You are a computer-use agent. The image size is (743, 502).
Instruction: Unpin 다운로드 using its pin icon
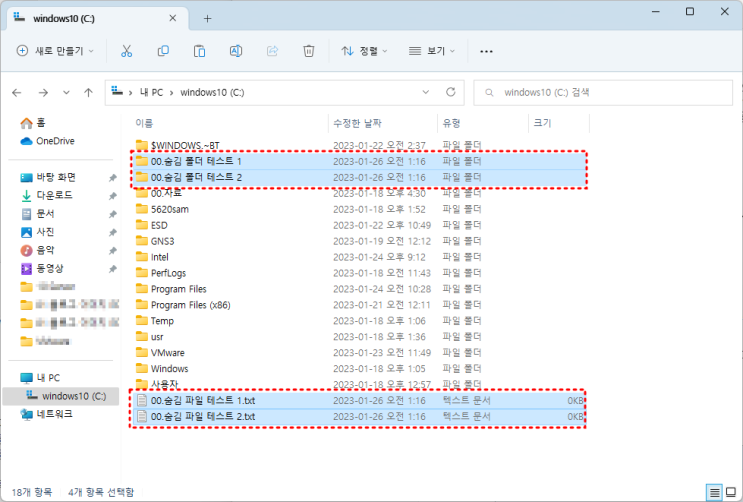(112, 196)
